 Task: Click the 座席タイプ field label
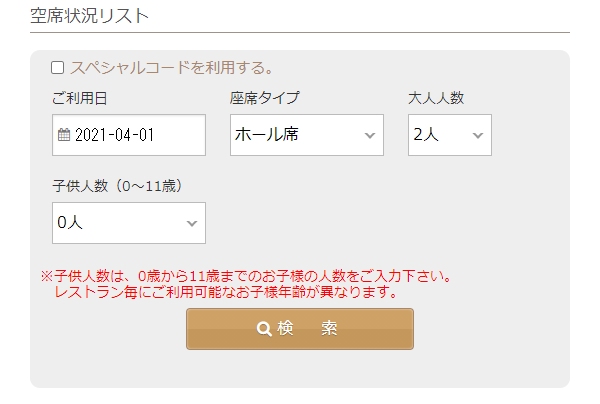coord(265,98)
